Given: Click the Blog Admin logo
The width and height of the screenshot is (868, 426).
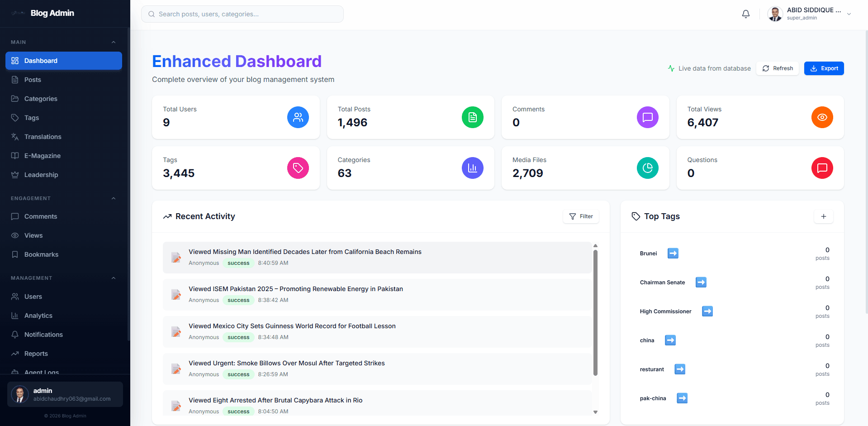Looking at the screenshot, I should [x=18, y=13].
